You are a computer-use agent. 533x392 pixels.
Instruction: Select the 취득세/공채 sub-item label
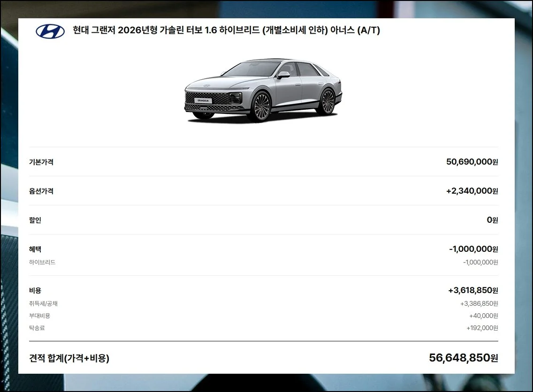(43, 304)
